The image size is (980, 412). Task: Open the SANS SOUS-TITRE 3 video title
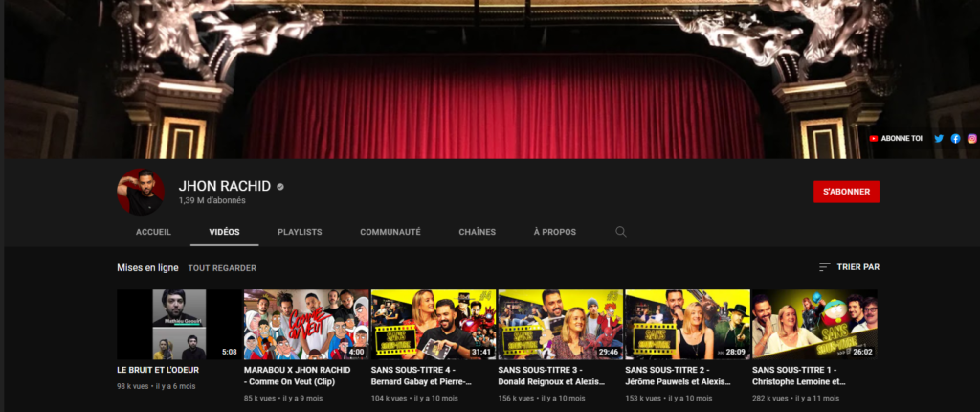[x=551, y=376]
